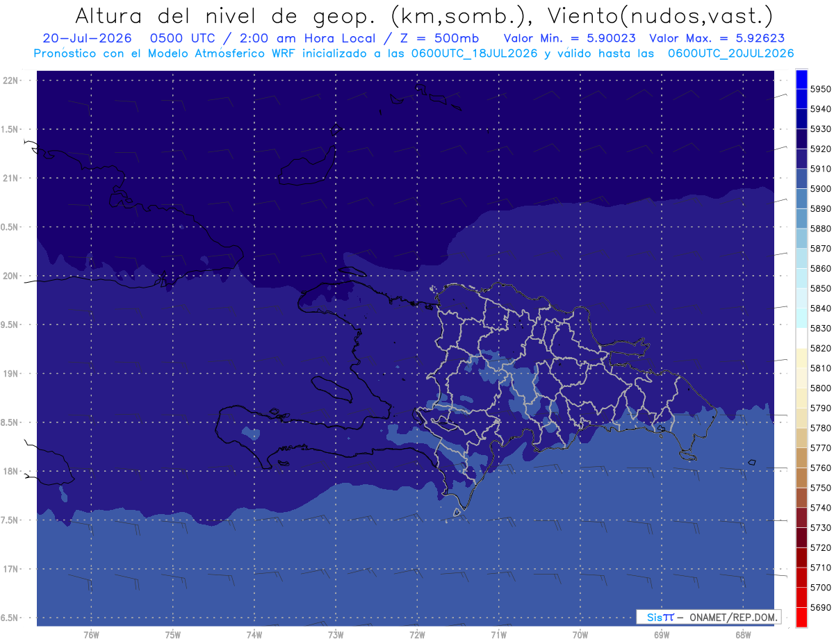Click the '73W' longitude axis label
The width and height of the screenshot is (834, 644).
336,635
